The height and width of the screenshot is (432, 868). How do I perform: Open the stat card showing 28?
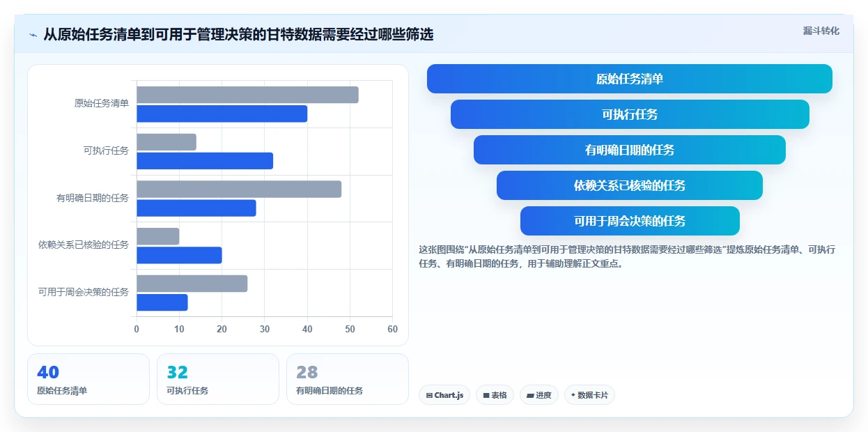point(348,379)
